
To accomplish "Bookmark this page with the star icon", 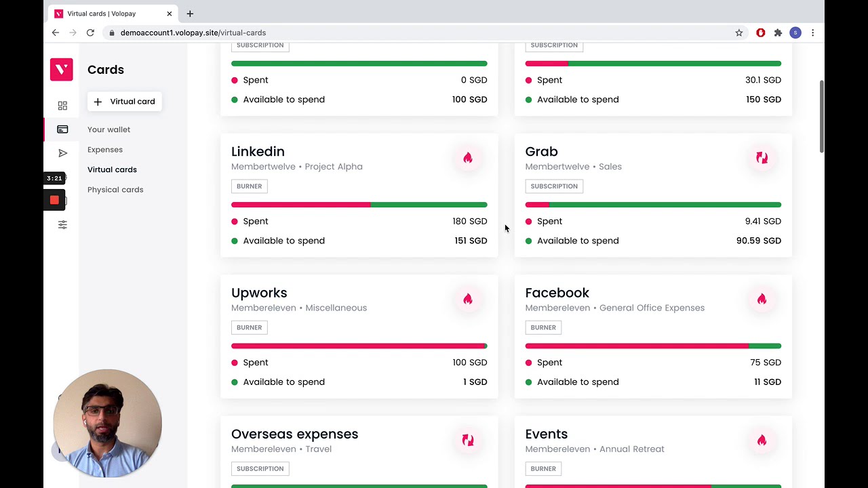I will [x=739, y=33].
